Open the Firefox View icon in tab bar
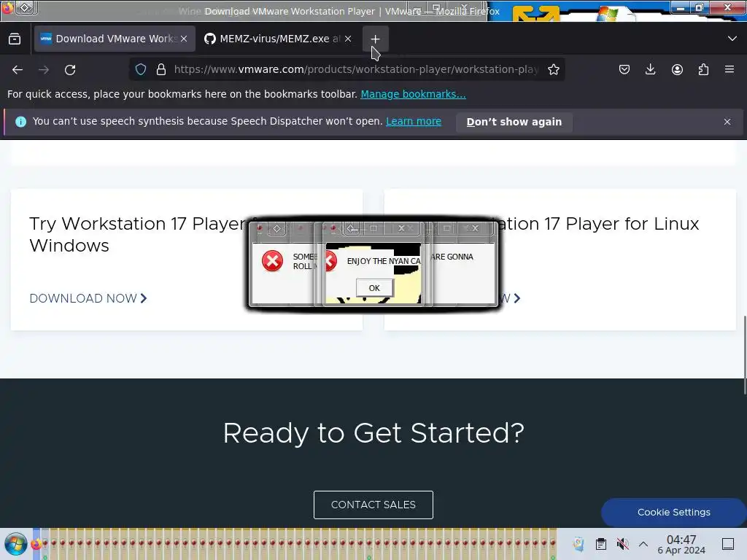The image size is (747, 560). pyautogui.click(x=15, y=39)
